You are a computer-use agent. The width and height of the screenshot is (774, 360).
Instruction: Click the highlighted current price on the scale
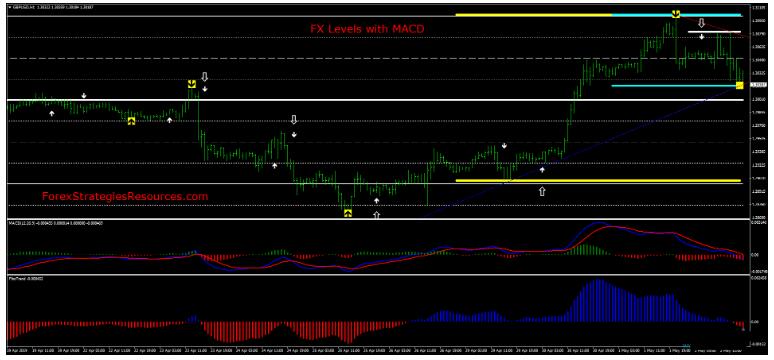tap(757, 85)
